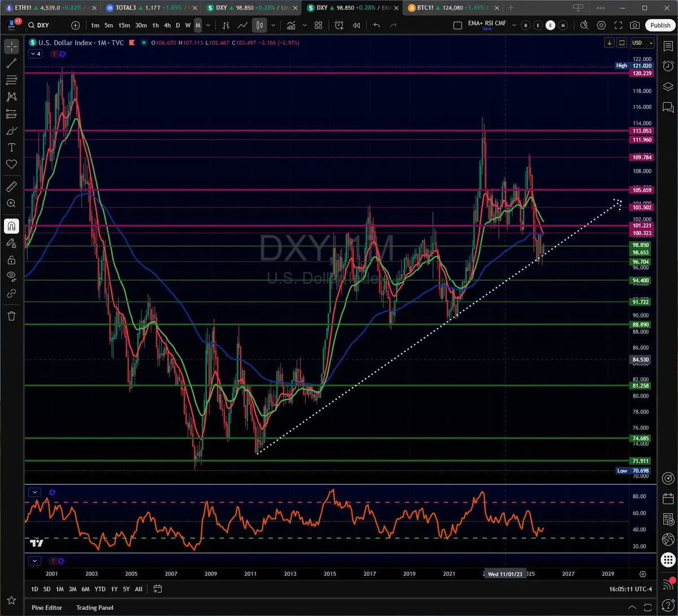The image size is (678, 616).
Task: Set date range to YTD
Action: tap(100, 589)
